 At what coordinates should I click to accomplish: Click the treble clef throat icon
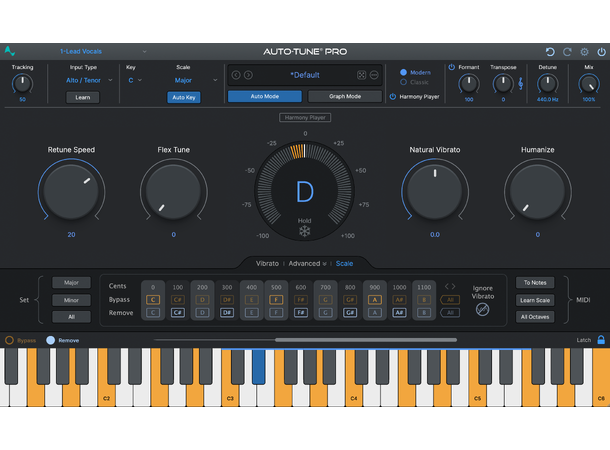(x=521, y=84)
